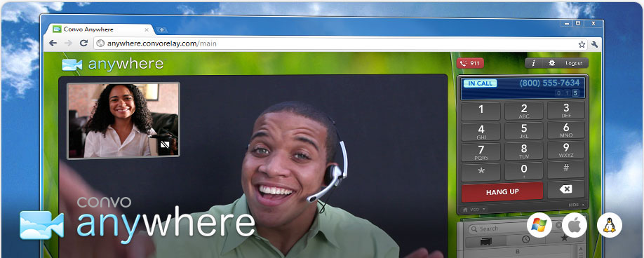644x258 pixels.
Task: Click the B section header in contacts
Action: tap(518, 252)
